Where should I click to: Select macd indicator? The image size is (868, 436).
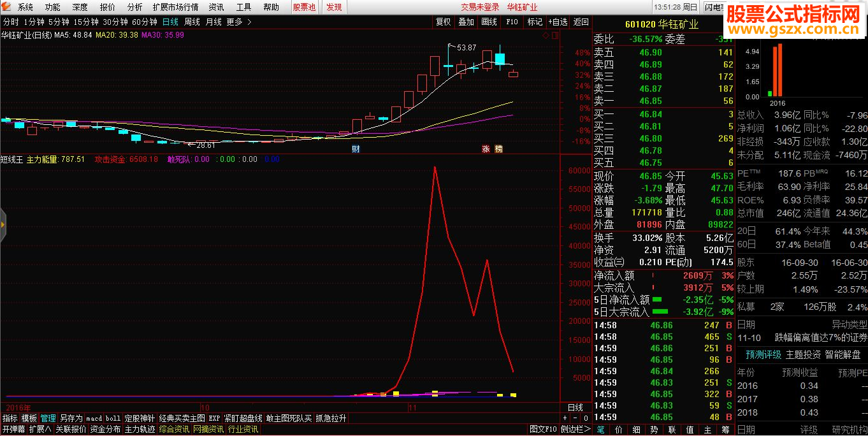(94, 418)
